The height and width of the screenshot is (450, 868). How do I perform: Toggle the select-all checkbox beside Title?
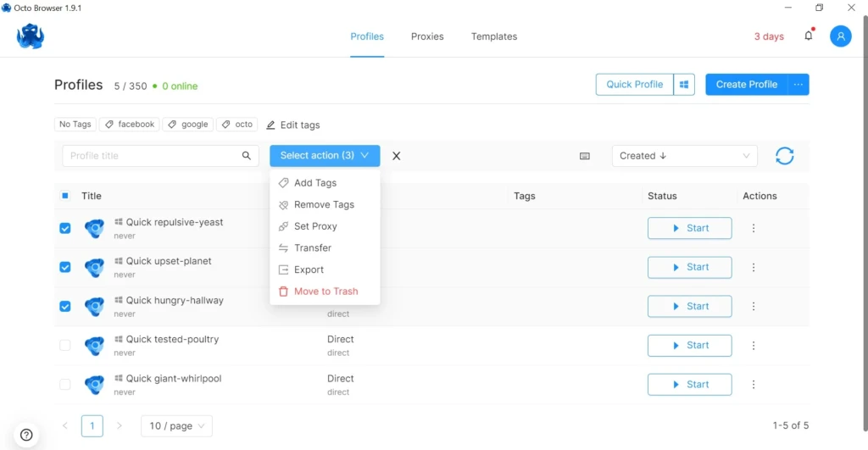pyautogui.click(x=64, y=196)
